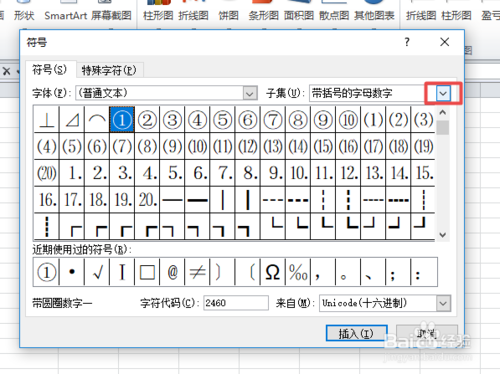Open 饼图 pie chart in ribbon
The image size is (500, 374).
pyautogui.click(x=229, y=15)
